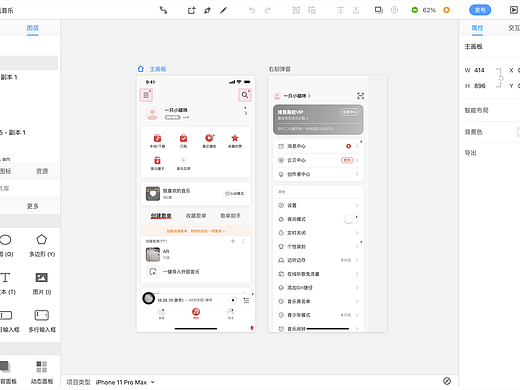Click the play button in mini player
This screenshot has width=520, height=390.
click(233, 300)
